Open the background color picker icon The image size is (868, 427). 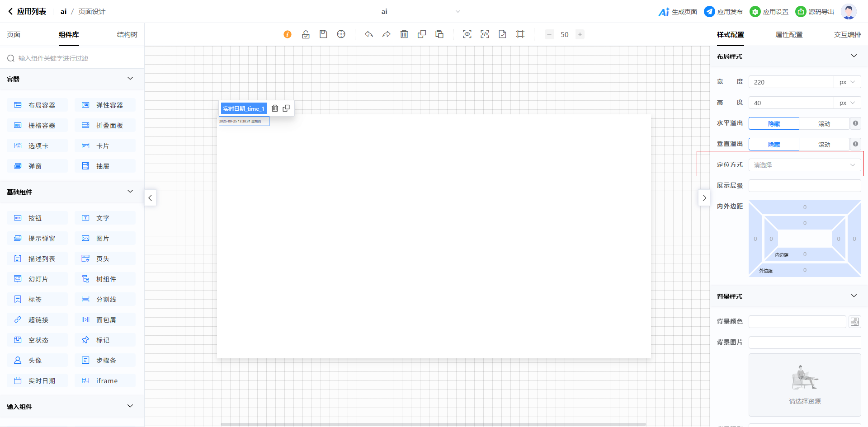[854, 322]
